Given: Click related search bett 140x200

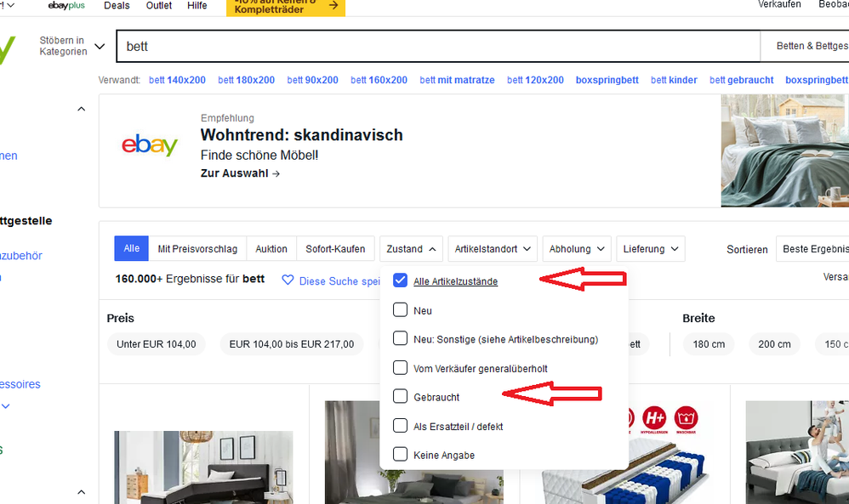Looking at the screenshot, I should 177,80.
